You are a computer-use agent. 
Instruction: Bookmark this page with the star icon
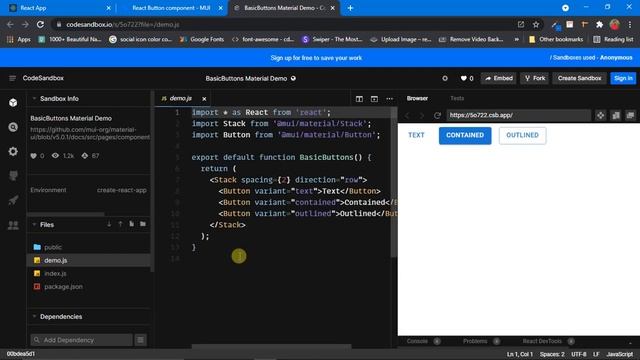pos(536,25)
